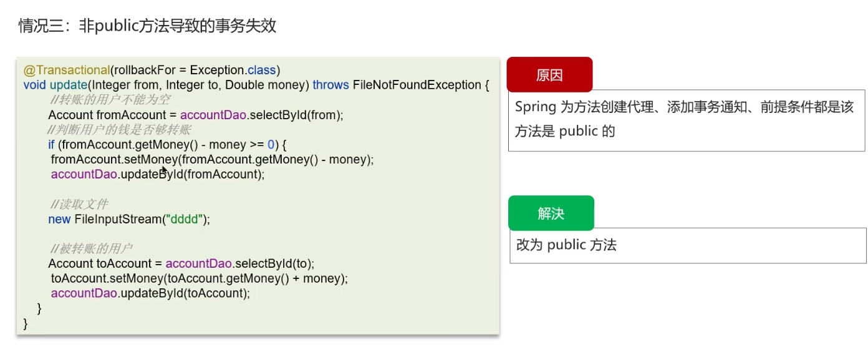Click the 改为 public 方法 text box
The height and width of the screenshot is (347, 868).
(x=687, y=245)
